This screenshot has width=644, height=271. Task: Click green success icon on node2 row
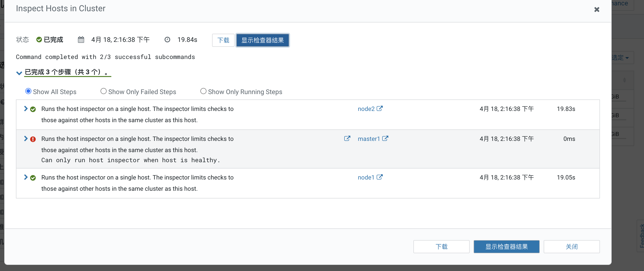pyautogui.click(x=33, y=109)
